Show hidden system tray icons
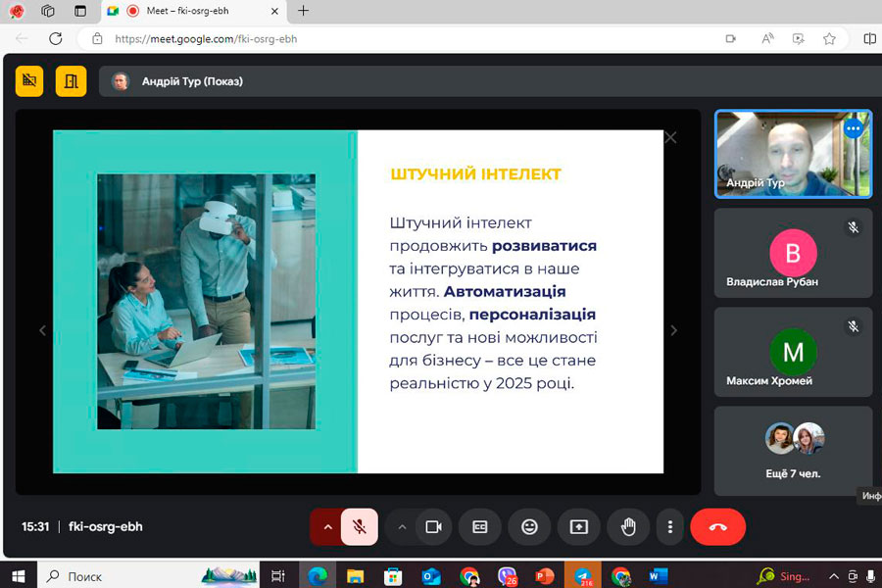 (x=834, y=576)
